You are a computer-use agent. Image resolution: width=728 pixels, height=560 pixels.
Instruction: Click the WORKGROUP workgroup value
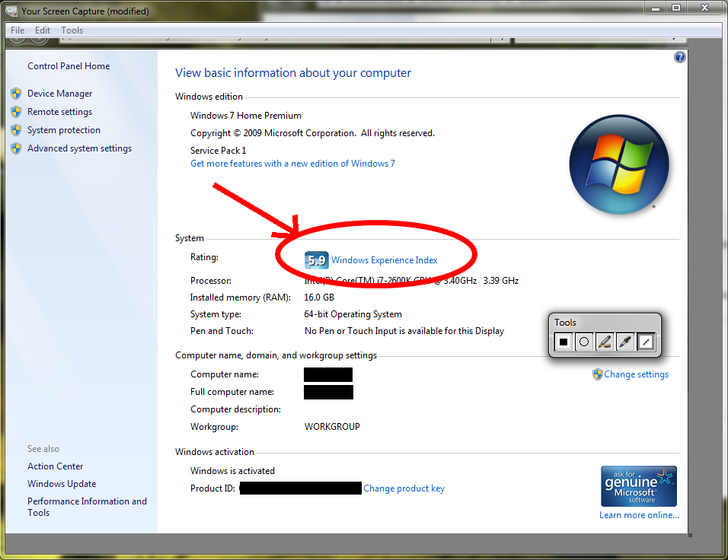pos(332,427)
